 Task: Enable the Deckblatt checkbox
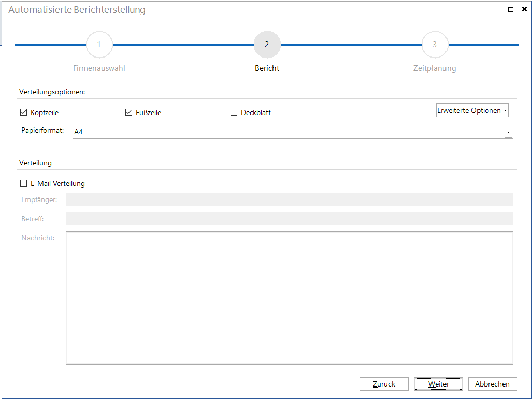(234, 112)
